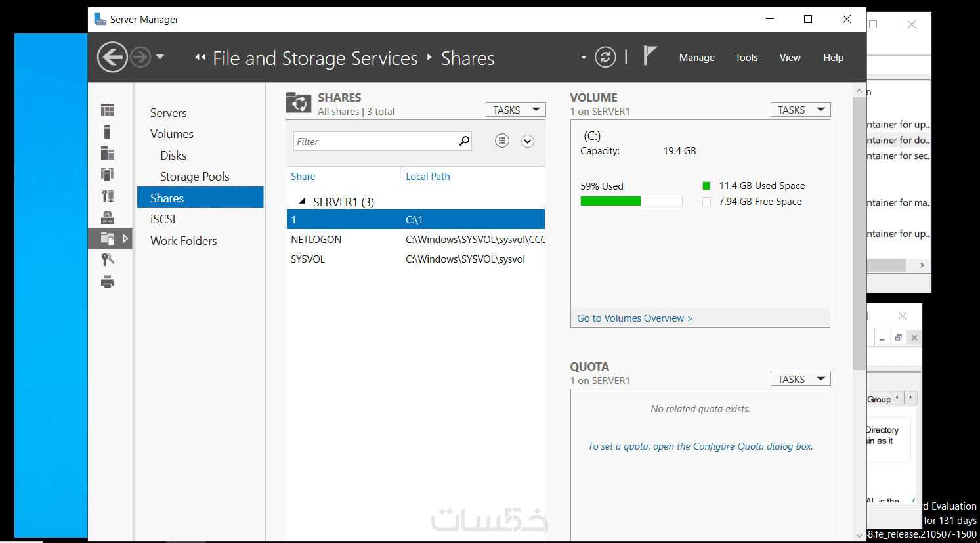The height and width of the screenshot is (543, 980).
Task: Click into the Filter input field
Action: tap(374, 141)
